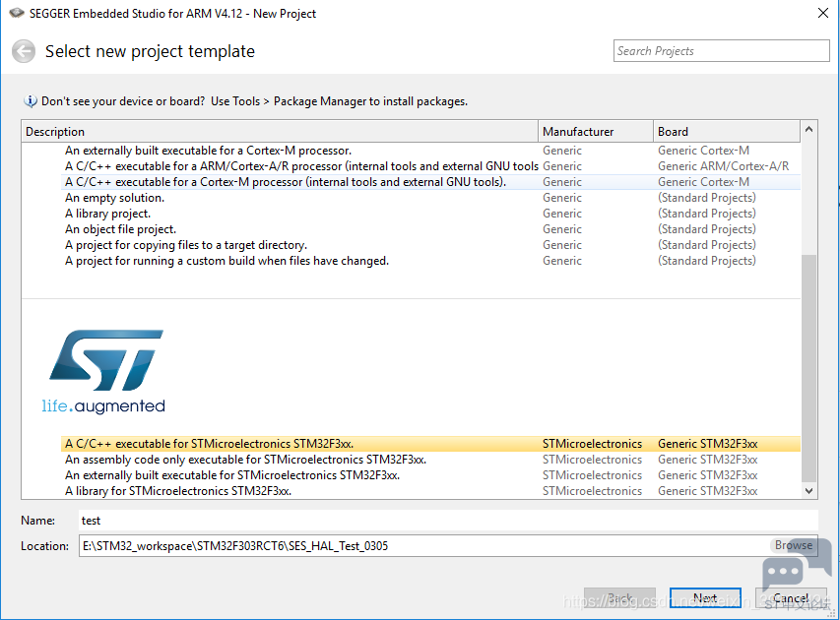Image resolution: width=840 pixels, height=620 pixels.
Task: Click the ST life.augmented logo
Action: [x=104, y=371]
